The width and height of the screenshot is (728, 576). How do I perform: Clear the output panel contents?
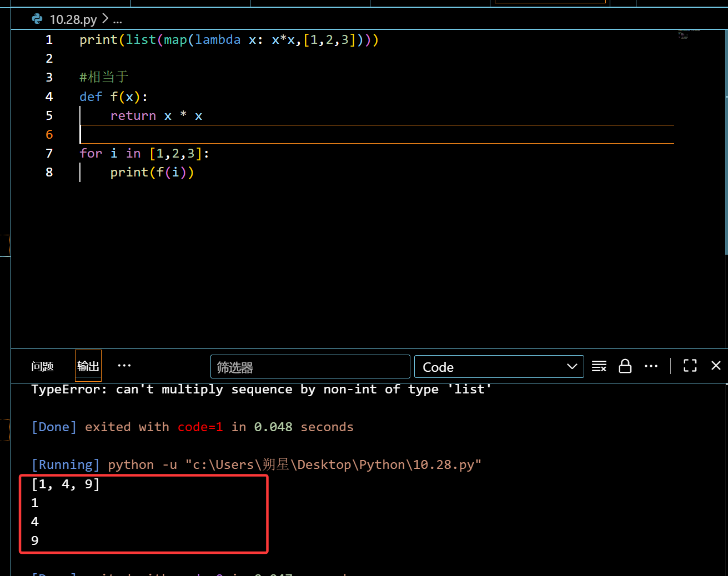tap(599, 366)
